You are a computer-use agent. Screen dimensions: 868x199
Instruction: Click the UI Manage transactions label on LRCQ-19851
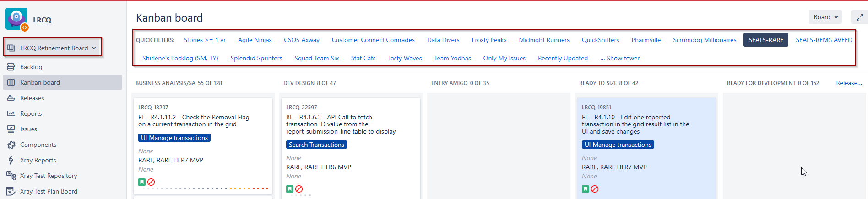pos(618,145)
